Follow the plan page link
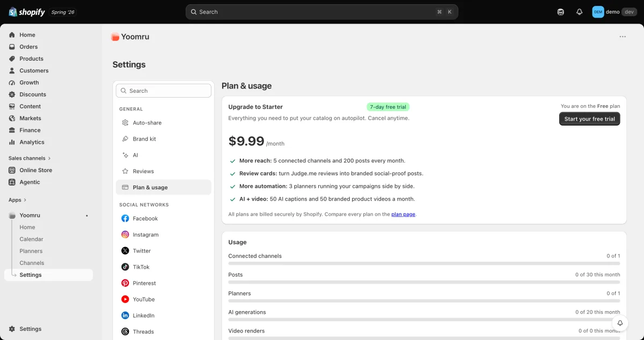This screenshot has height=340, width=644. point(403,214)
